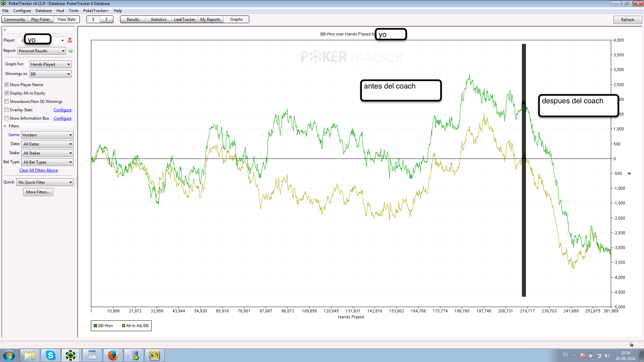Open Firefox from the taskbar
Image resolution: width=644 pixels, height=362 pixels.
pos(113,355)
